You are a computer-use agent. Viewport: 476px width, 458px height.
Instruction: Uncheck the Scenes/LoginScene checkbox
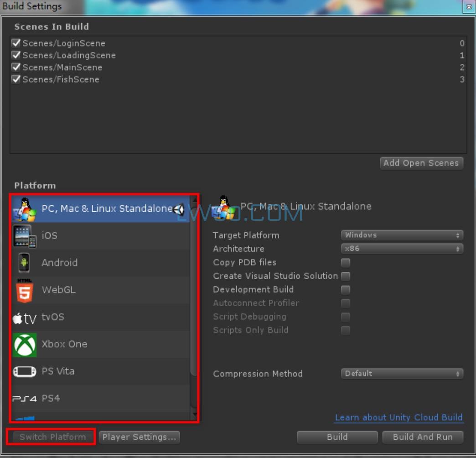pyautogui.click(x=16, y=43)
